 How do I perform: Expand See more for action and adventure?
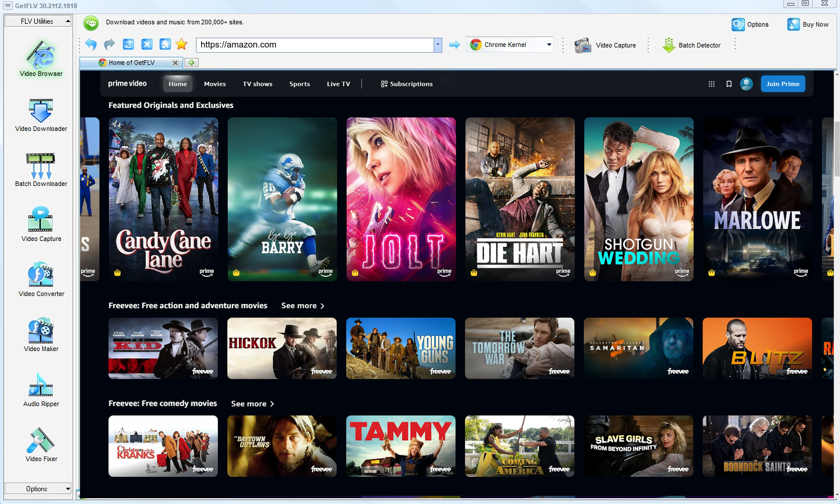(303, 306)
